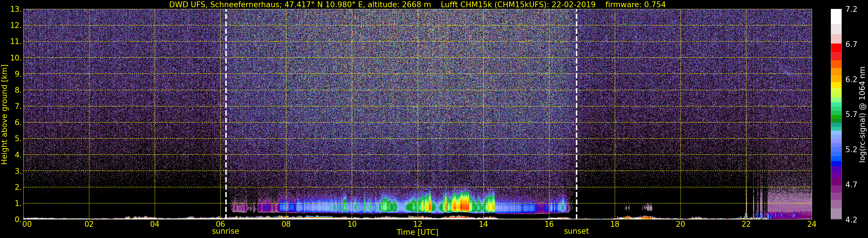This screenshot has height=238, width=868.
Task: Click the sunset dashed vertical line
Action: tap(576, 114)
